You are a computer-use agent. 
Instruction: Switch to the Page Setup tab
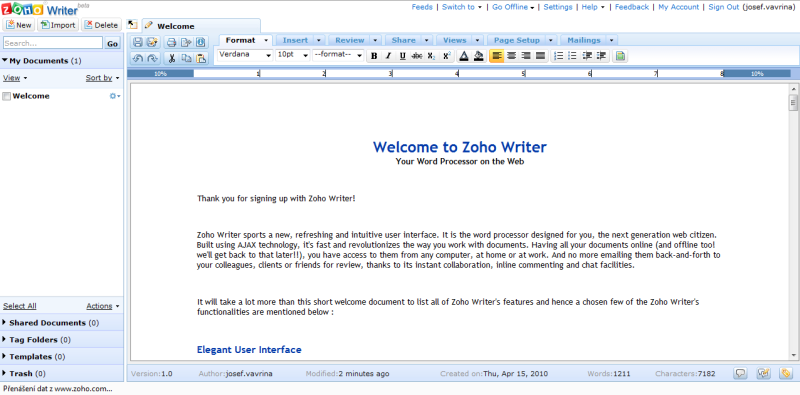(x=517, y=40)
